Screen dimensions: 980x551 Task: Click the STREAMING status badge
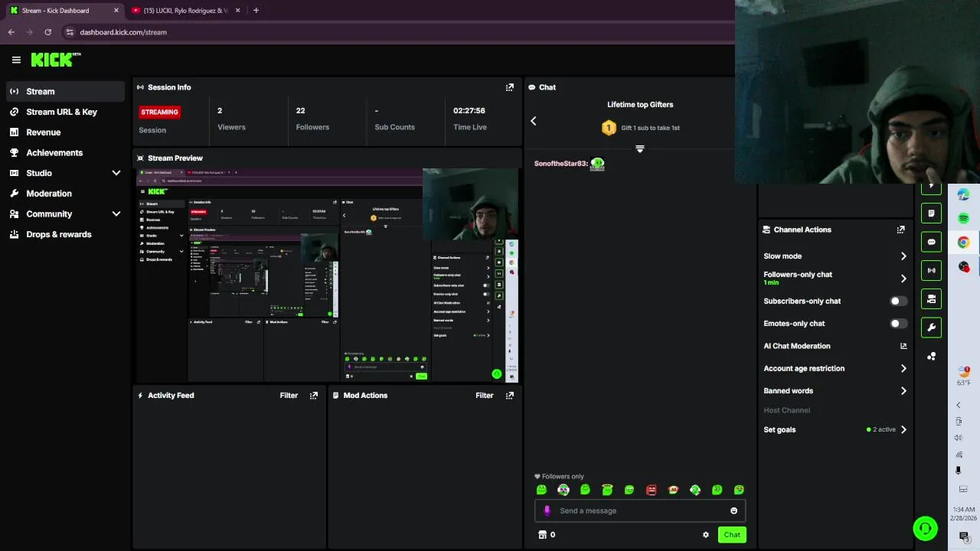(x=159, y=112)
